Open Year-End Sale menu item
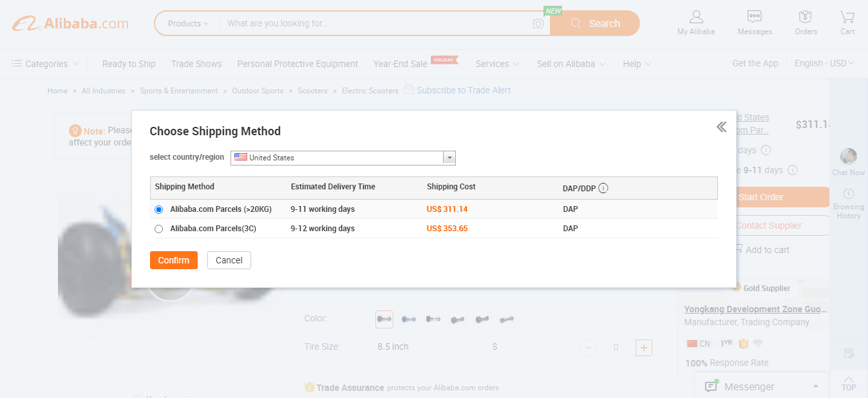Screen dimensions: 868x398 (401, 64)
